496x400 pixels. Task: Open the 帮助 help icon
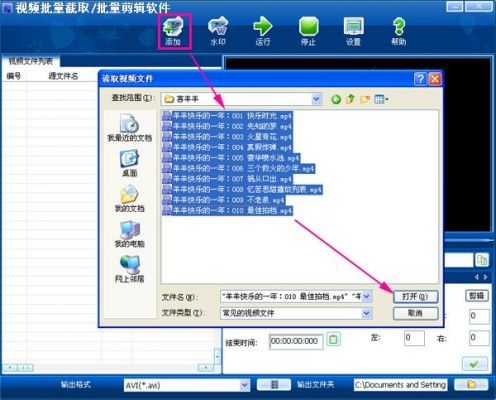(x=399, y=31)
